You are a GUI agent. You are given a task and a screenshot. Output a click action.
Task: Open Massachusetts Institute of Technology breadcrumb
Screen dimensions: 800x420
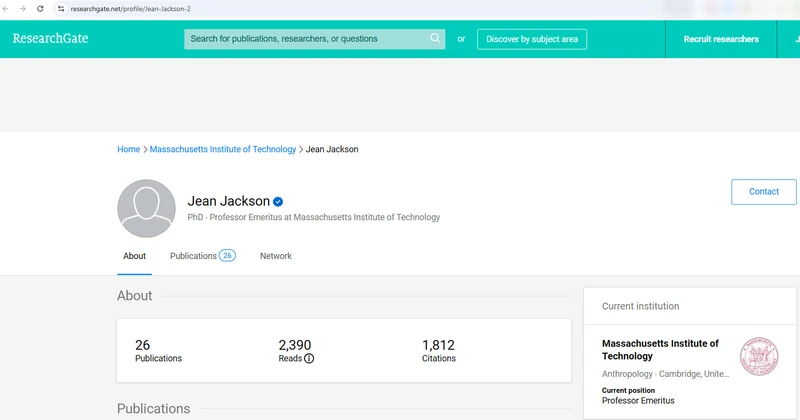click(223, 149)
